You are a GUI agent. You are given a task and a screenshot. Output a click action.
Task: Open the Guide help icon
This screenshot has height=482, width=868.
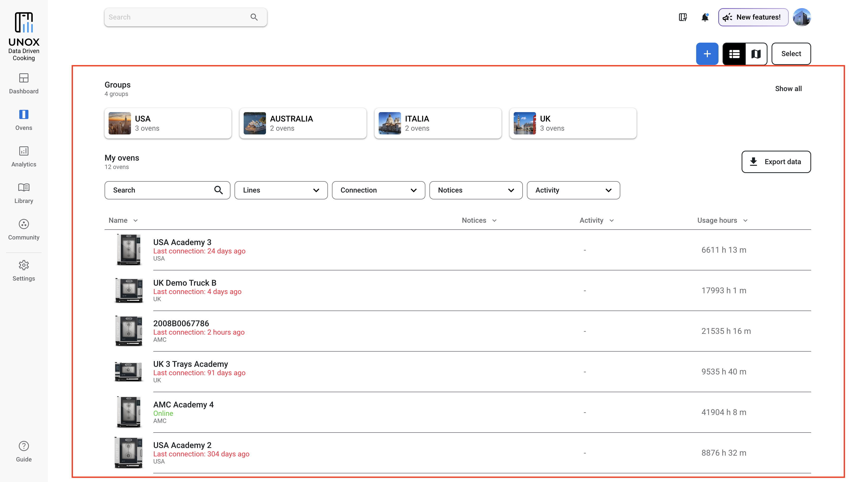[x=24, y=451]
